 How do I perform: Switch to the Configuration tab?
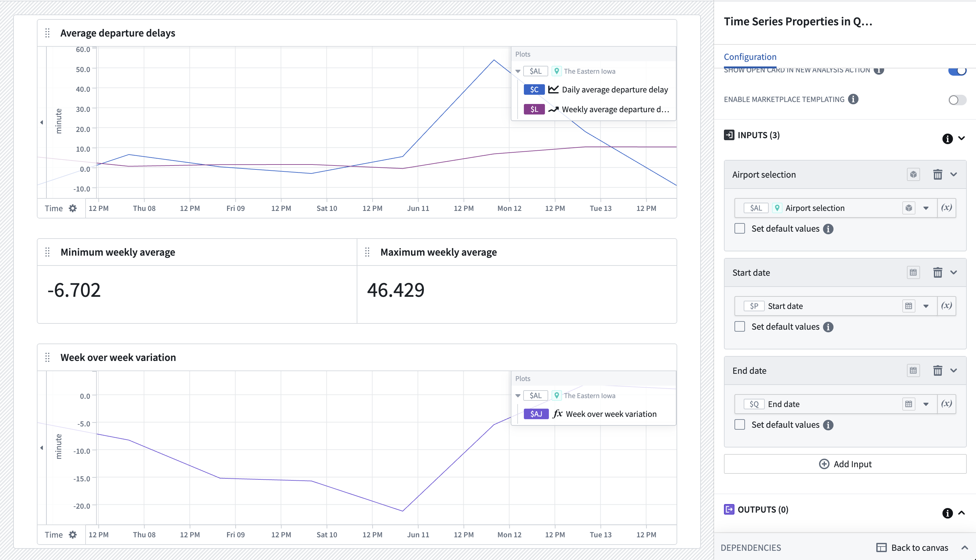click(x=750, y=57)
